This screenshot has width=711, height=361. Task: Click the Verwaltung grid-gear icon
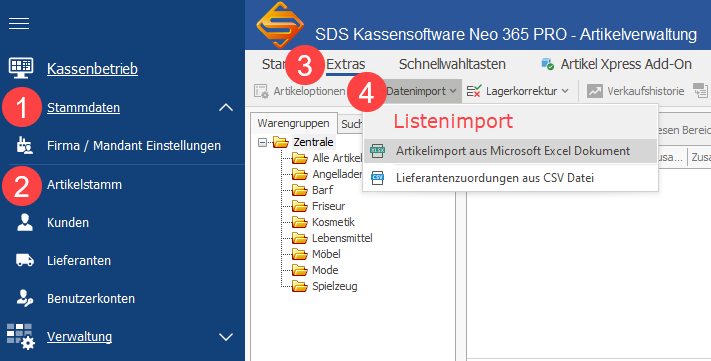coord(21,337)
